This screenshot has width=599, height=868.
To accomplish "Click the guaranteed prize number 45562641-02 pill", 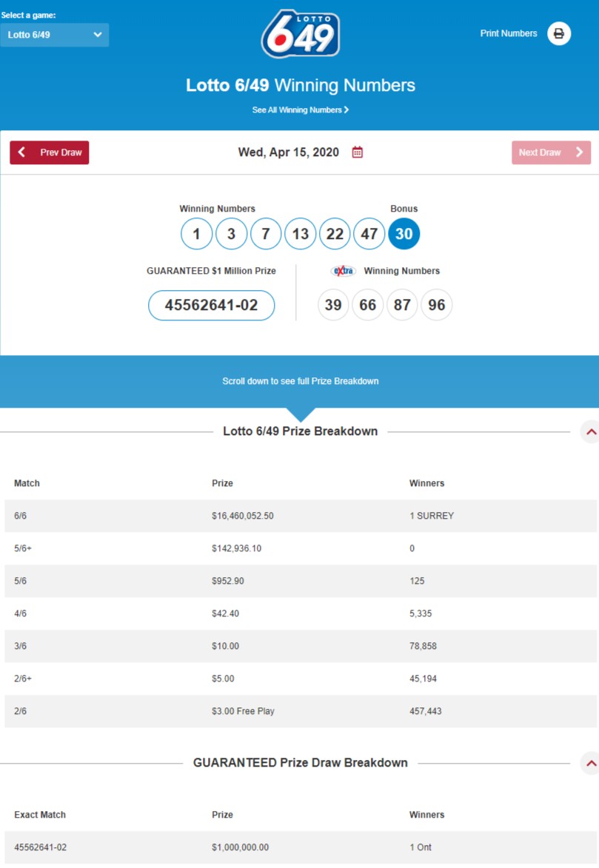I will tap(211, 305).
